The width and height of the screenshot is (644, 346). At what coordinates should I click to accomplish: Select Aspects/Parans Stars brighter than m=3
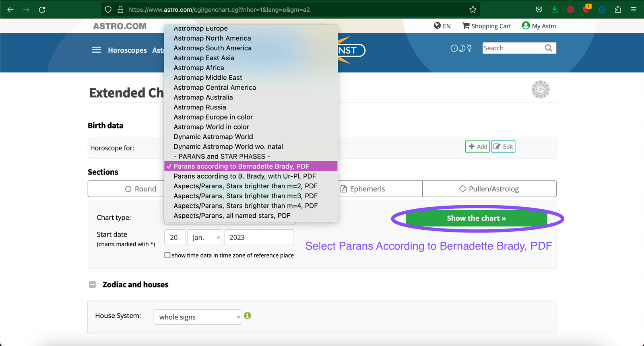coord(251,196)
